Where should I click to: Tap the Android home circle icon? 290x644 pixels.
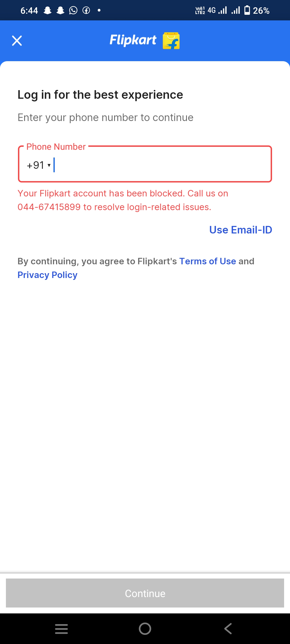pos(145,629)
